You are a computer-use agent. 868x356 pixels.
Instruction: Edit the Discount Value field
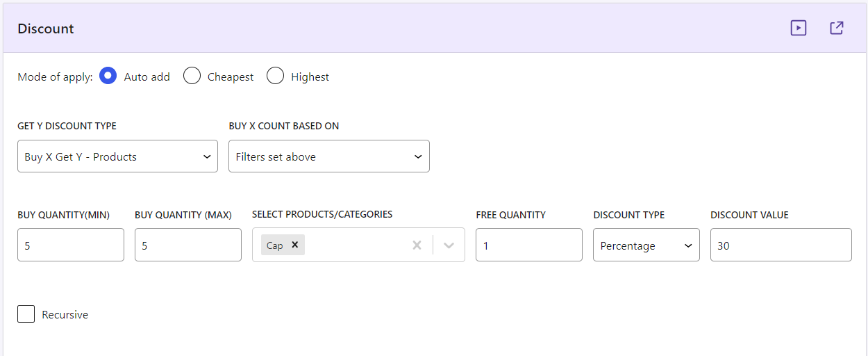[781, 245]
